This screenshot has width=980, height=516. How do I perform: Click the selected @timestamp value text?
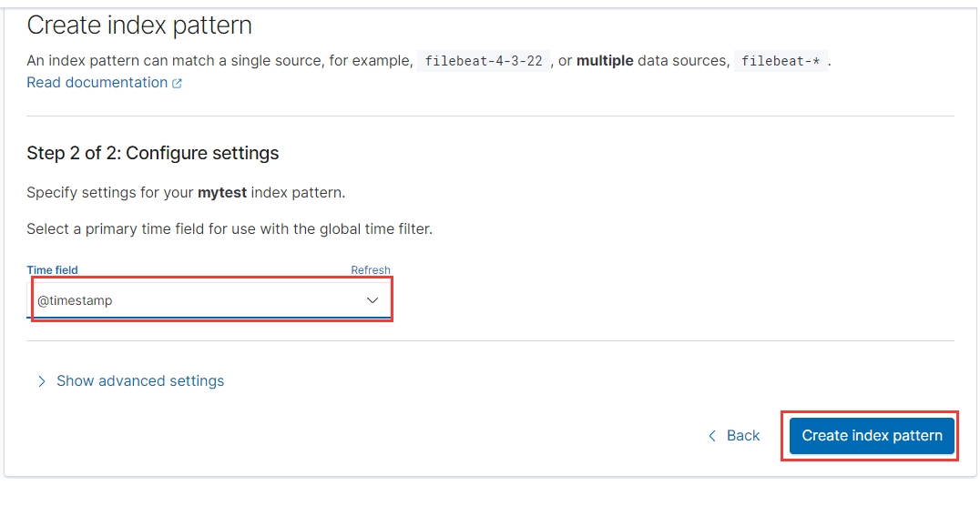point(75,300)
